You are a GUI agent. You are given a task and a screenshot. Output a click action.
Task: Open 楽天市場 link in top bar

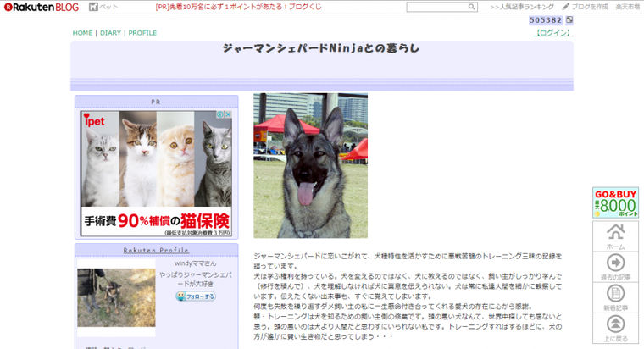(x=628, y=7)
